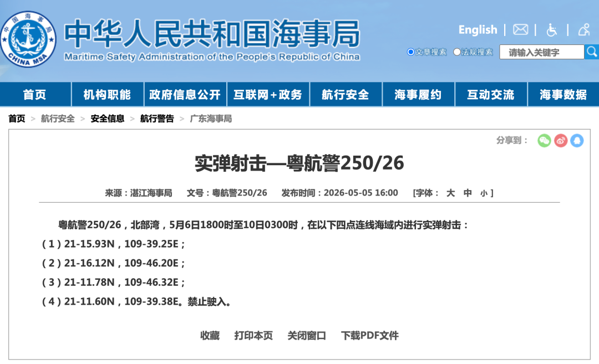
Task: Click 下载PDF文件 to download the PDF
Action: [370, 335]
